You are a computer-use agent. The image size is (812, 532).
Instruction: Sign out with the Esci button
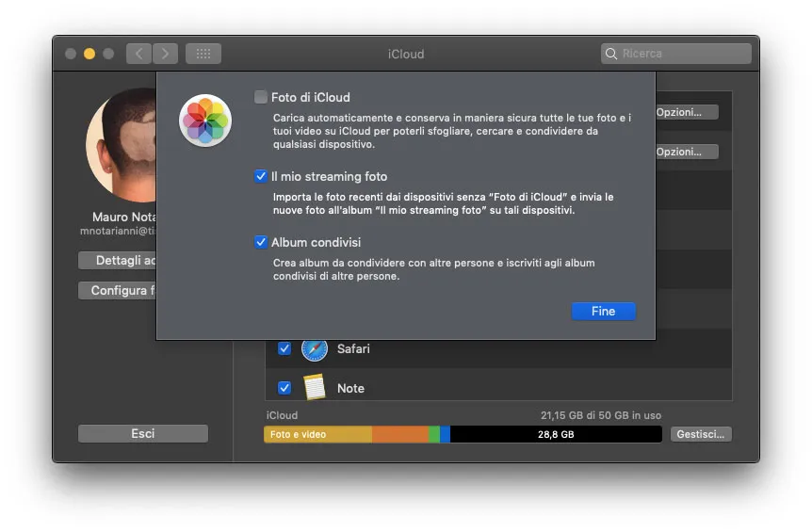143,434
